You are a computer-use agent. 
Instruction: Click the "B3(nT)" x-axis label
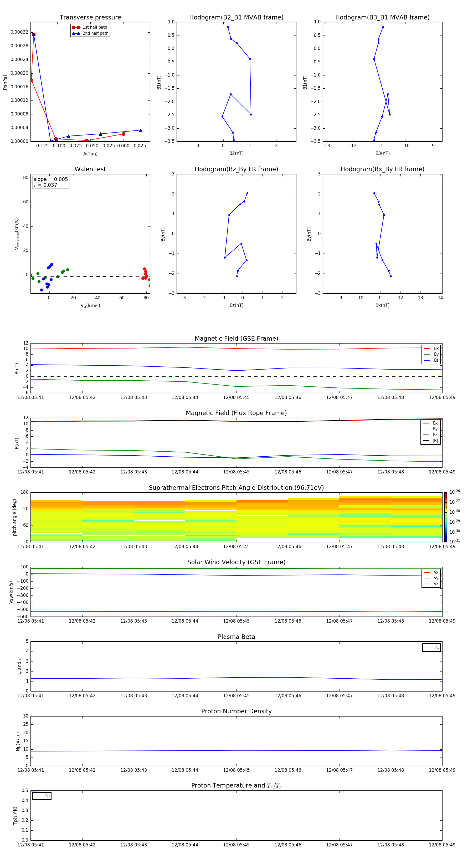[x=382, y=153]
